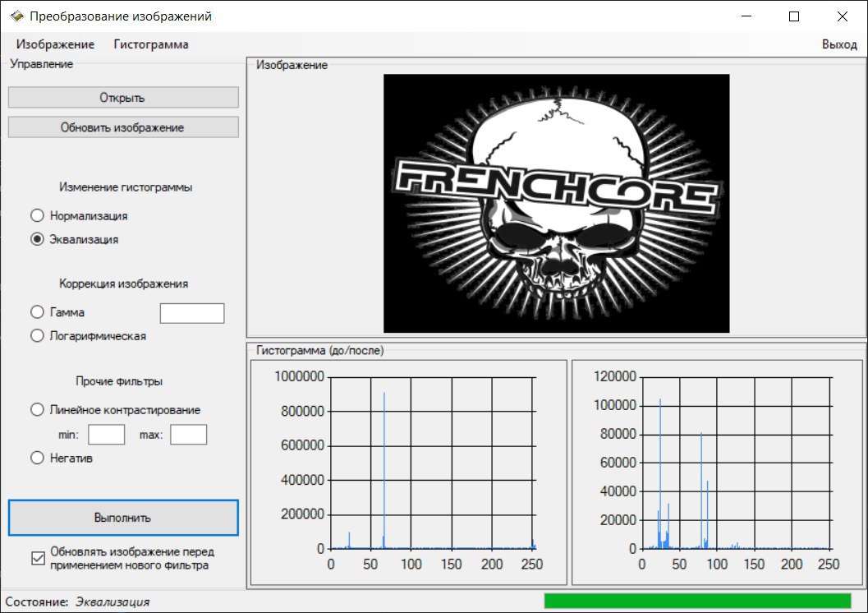The height and width of the screenshot is (613, 868).
Task: Focus the max input field
Action: click(188, 435)
